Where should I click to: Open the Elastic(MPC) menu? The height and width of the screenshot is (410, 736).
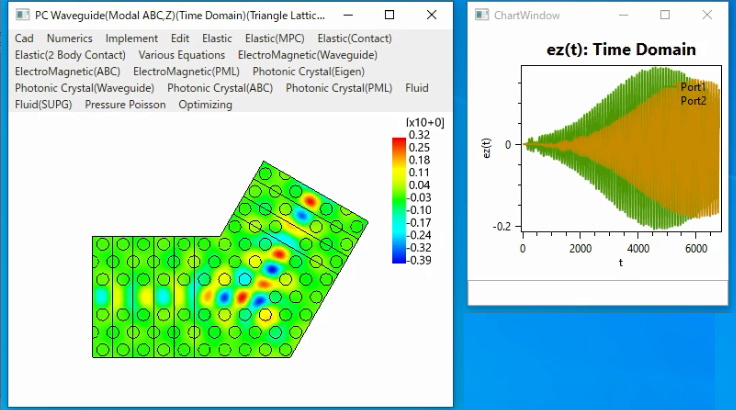(275, 39)
